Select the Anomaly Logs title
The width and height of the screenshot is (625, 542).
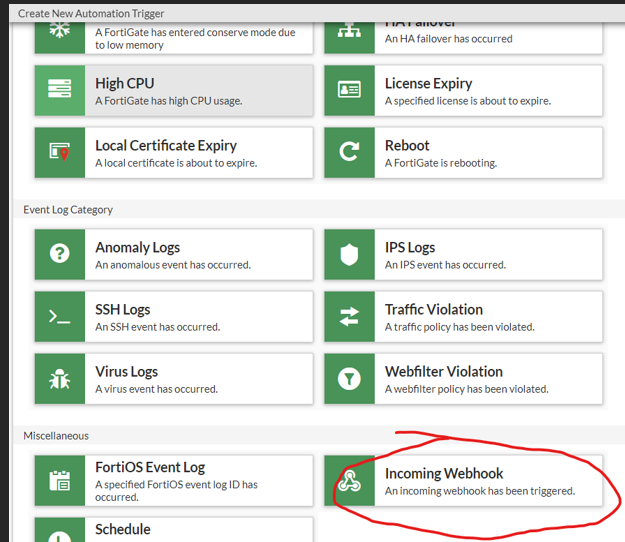coord(138,247)
